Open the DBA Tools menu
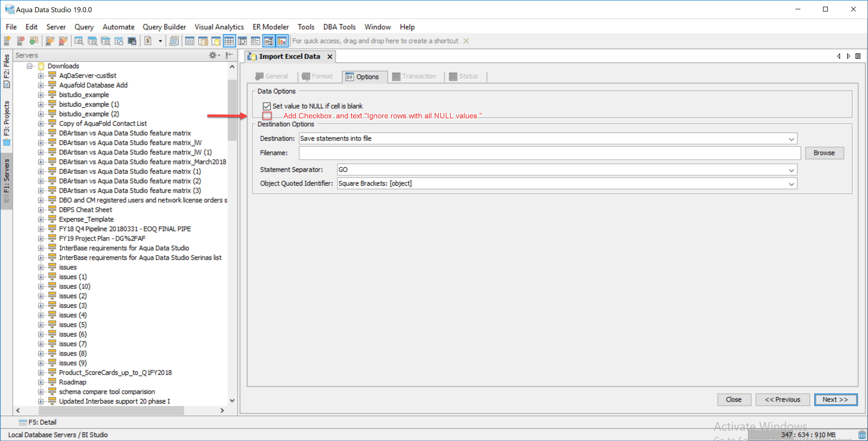This screenshot has height=441, width=868. point(339,27)
